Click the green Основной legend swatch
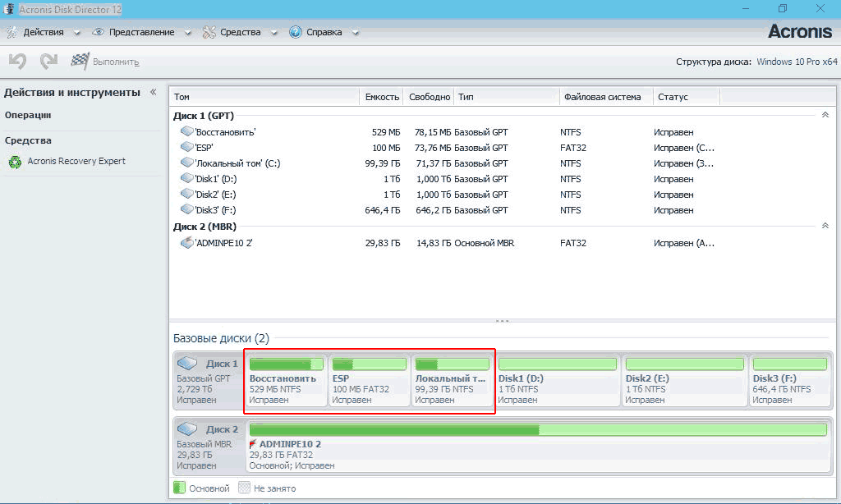Viewport: 841px width, 504px height. (x=179, y=488)
